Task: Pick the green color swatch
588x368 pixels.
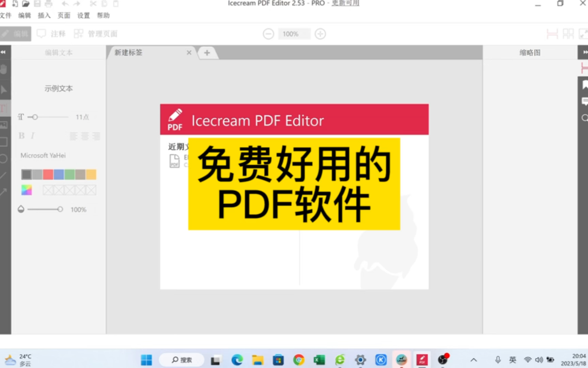Action: click(x=69, y=174)
